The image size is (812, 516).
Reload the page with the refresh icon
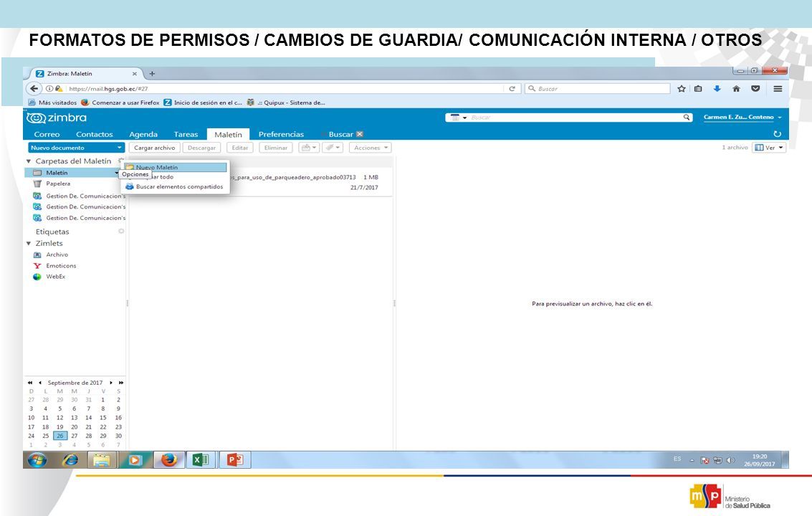click(x=512, y=89)
